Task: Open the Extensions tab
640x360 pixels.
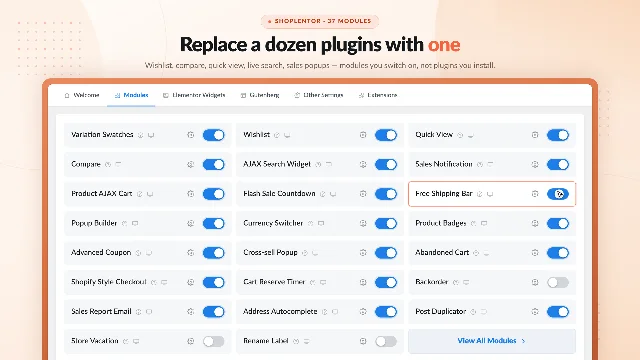Action: pyautogui.click(x=378, y=95)
